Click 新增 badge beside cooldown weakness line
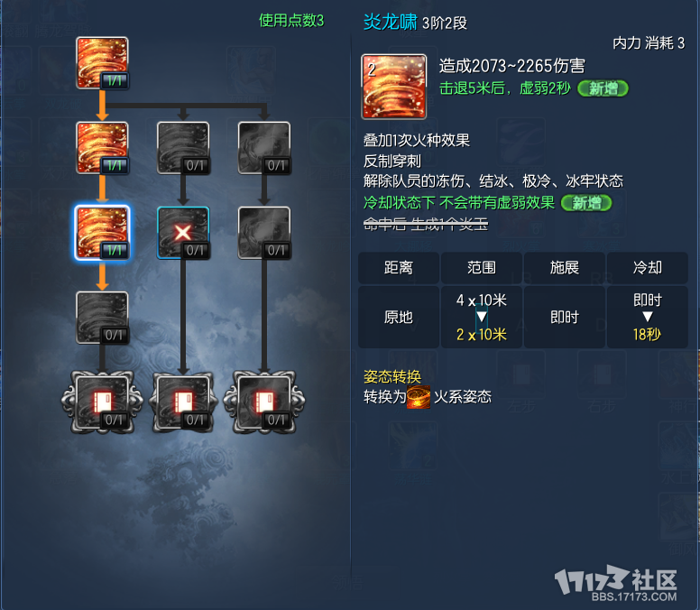This screenshot has width=700, height=610. (586, 203)
